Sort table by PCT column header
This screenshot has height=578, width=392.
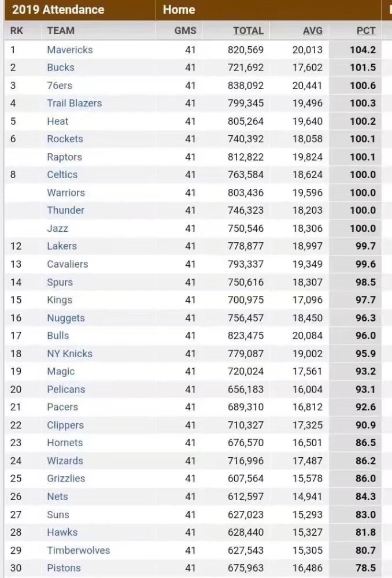366,31
